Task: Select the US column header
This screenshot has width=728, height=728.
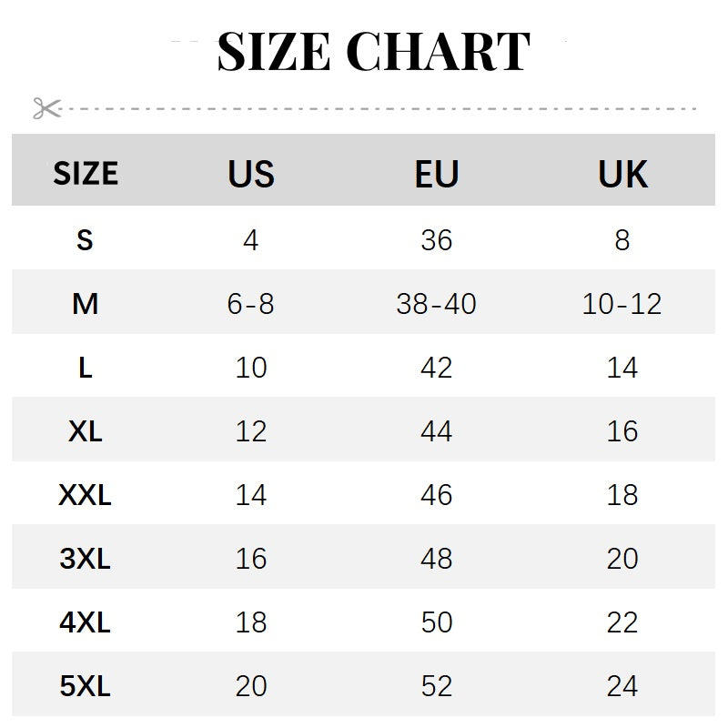Action: tap(251, 173)
